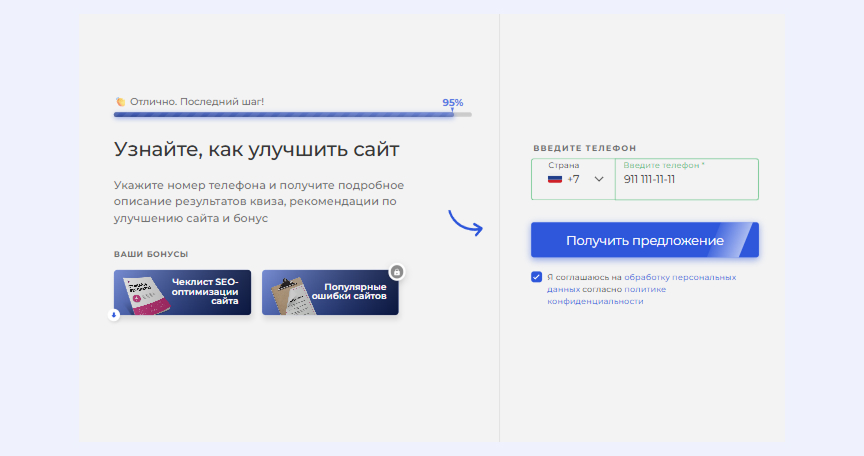Image resolution: width=864 pixels, height=456 pixels.
Task: Click the 95% progress label
Action: (x=452, y=102)
